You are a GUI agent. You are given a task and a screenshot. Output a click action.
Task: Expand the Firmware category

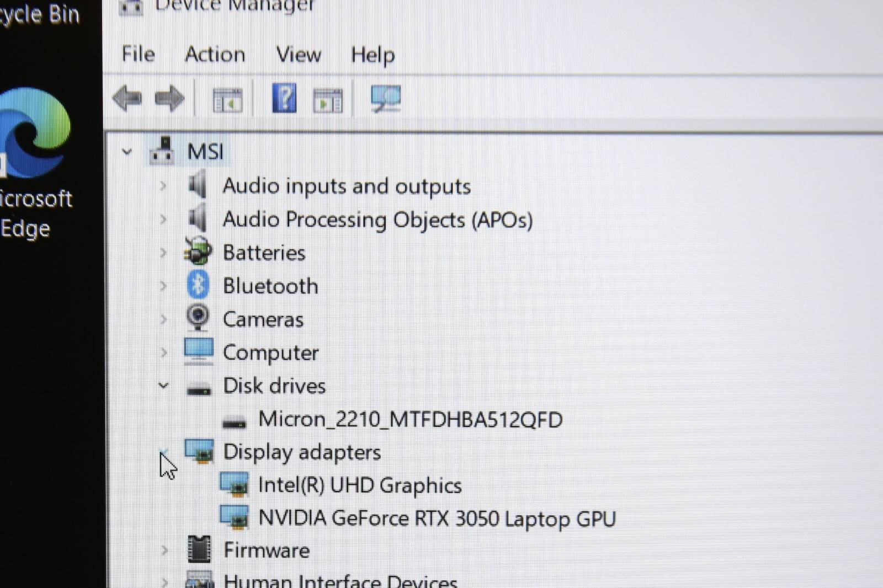click(x=164, y=550)
